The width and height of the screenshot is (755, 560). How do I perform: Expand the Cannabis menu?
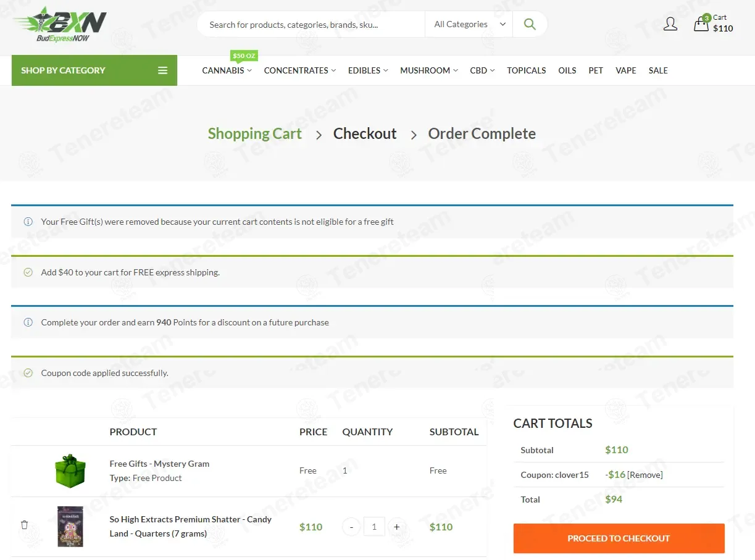click(227, 70)
